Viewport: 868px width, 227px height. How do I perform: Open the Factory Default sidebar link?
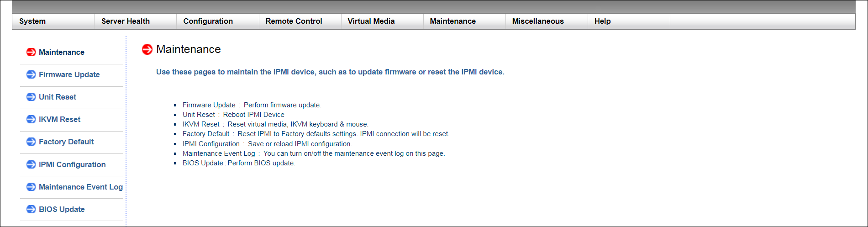(66, 142)
